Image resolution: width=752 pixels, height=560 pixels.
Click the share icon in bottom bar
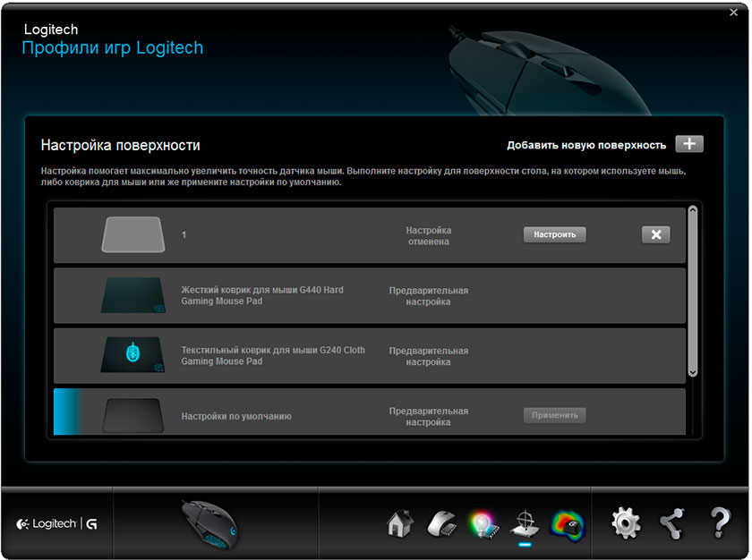pyautogui.click(x=671, y=523)
